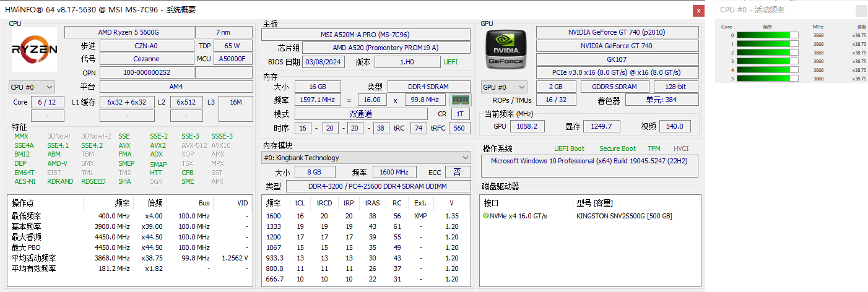The image size is (868, 292).
Task: Click the Core 2 frequency bar
Action: 768,53
